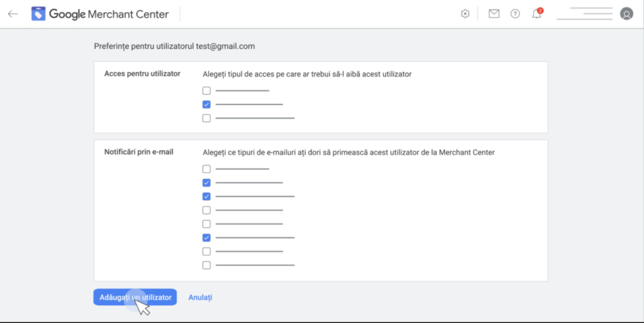Click the Anulați link
Viewport: 644px width, 323px height.
[200, 297]
